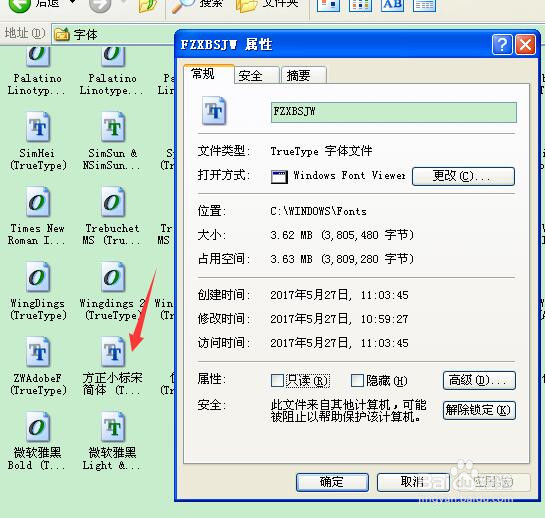Click the back (后退) arrow in toolbar
Screen dimensions: 545x518
tap(19, 5)
